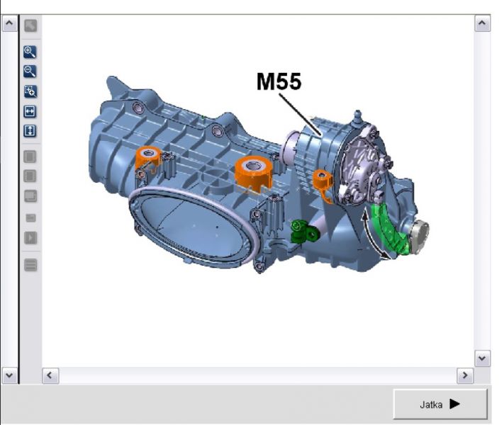Click the zoom in magnifier icon
This screenshot has width=504, height=425.
pos(30,52)
